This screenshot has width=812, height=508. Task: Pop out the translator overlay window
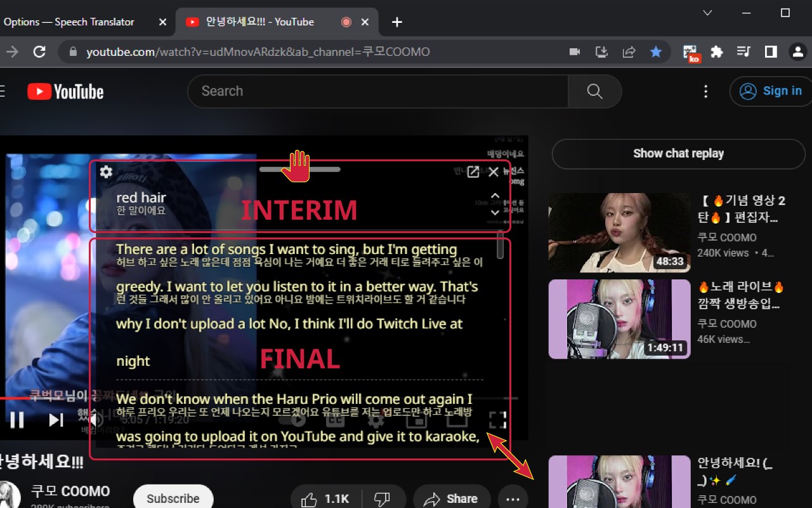pyautogui.click(x=473, y=172)
